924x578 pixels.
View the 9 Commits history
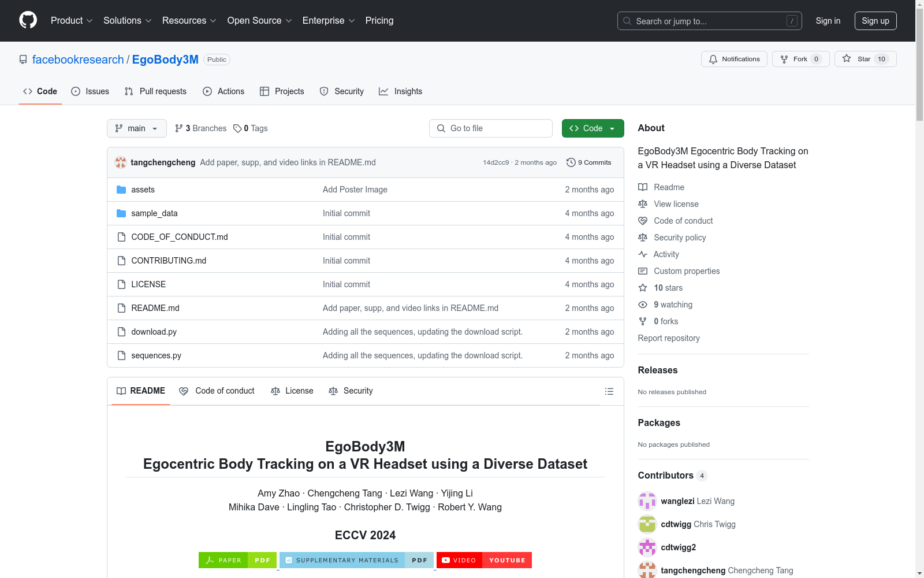click(589, 162)
